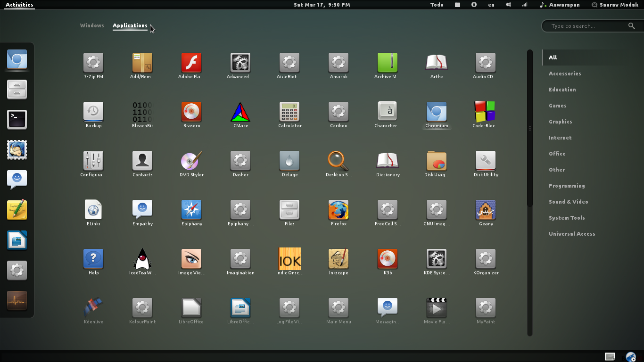
Task: Launch the Firefox browser
Action: [x=338, y=209]
